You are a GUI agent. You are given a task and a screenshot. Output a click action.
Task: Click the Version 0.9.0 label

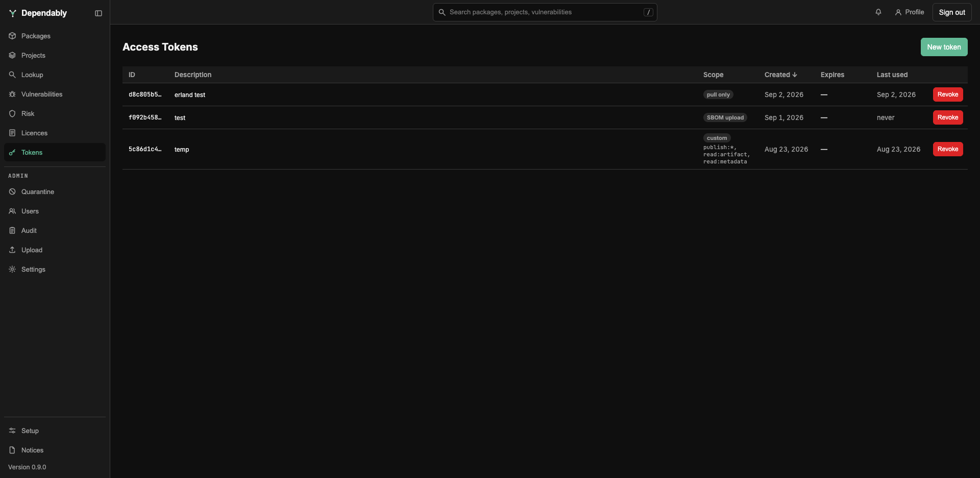click(x=27, y=467)
